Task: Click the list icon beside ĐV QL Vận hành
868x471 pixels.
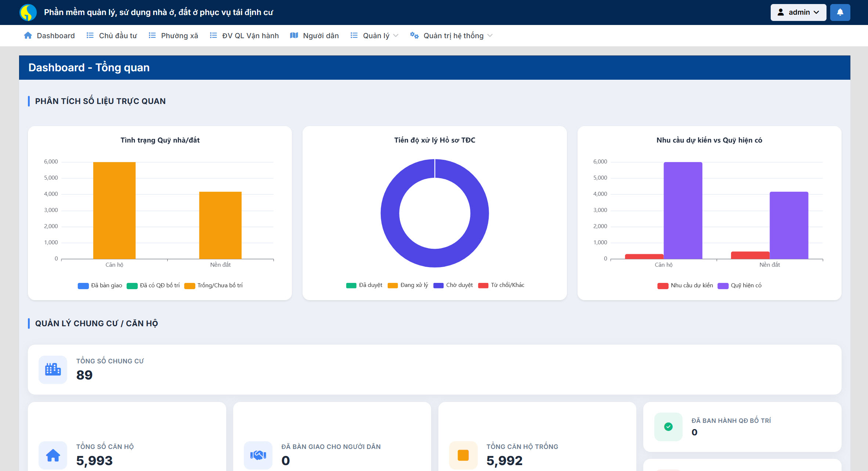Action: coord(213,36)
